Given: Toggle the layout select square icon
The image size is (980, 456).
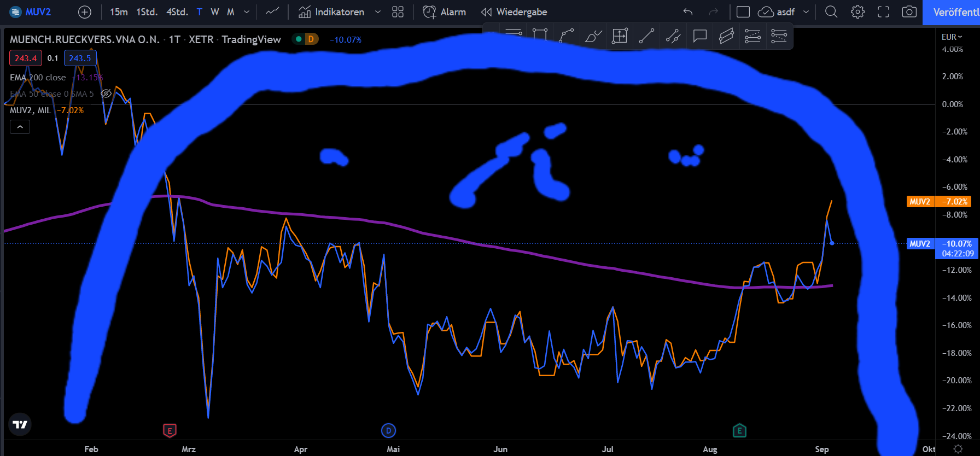Looking at the screenshot, I should [743, 12].
